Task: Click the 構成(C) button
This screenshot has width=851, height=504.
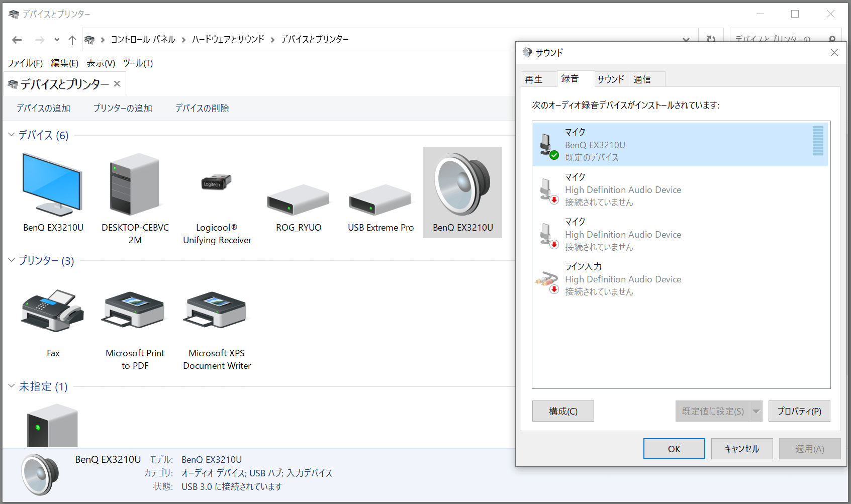Action: click(x=563, y=411)
